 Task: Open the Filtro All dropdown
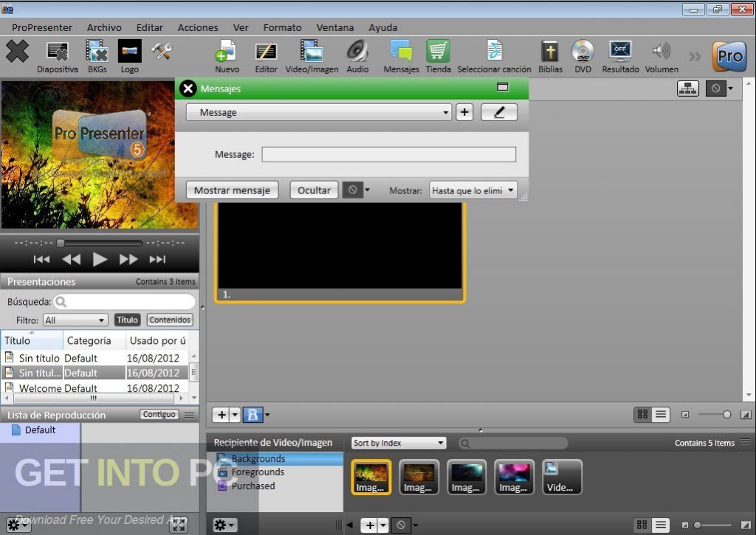75,320
